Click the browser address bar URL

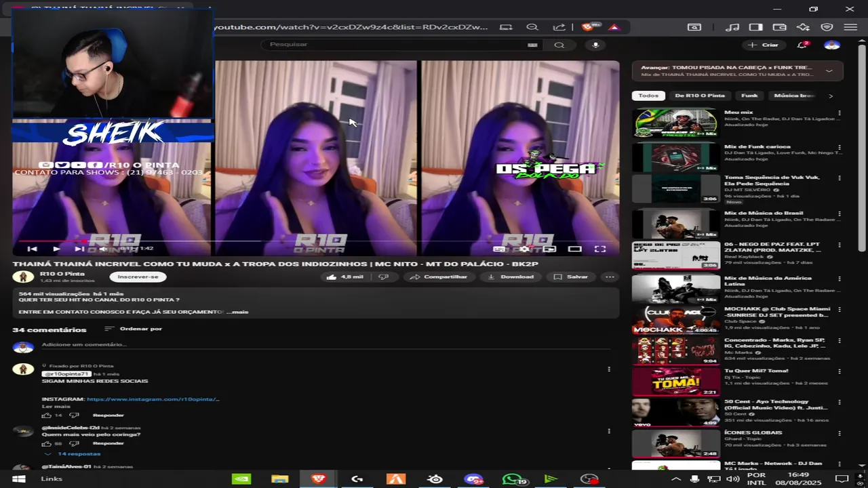click(x=351, y=27)
